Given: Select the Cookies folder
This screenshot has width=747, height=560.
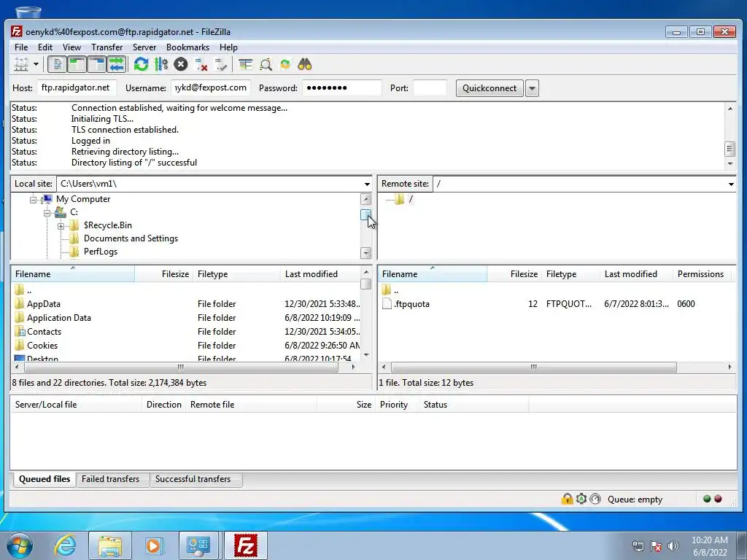Looking at the screenshot, I should pyautogui.click(x=42, y=345).
